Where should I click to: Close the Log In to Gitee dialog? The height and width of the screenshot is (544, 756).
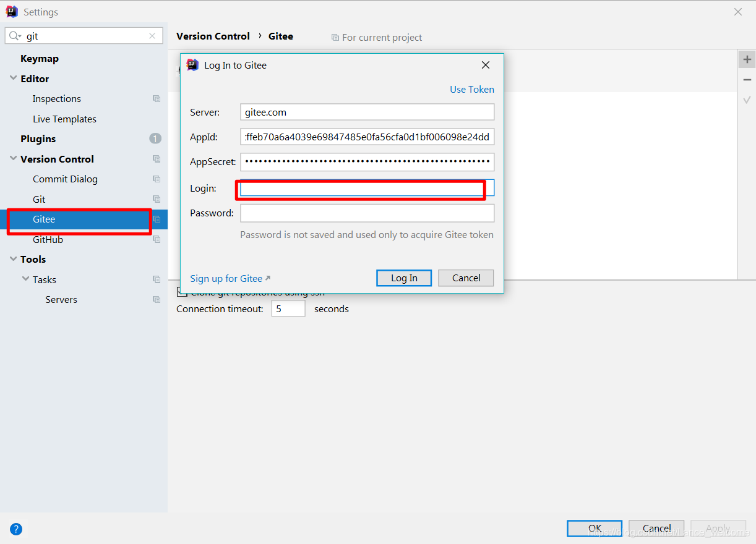pyautogui.click(x=486, y=65)
